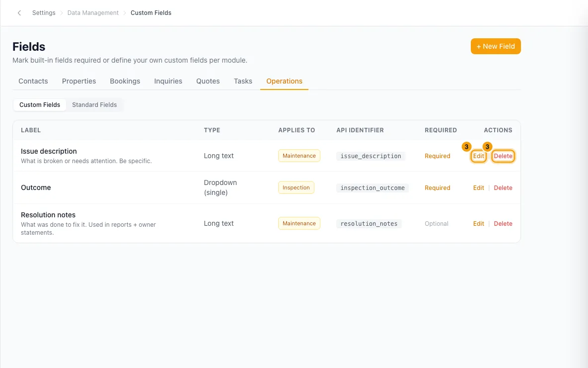Click the Issue description label
The height and width of the screenshot is (368, 588).
(x=49, y=151)
